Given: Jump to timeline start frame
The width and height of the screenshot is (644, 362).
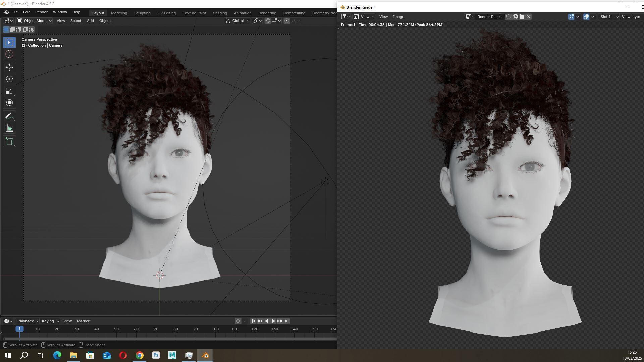Looking at the screenshot, I should pos(253,321).
